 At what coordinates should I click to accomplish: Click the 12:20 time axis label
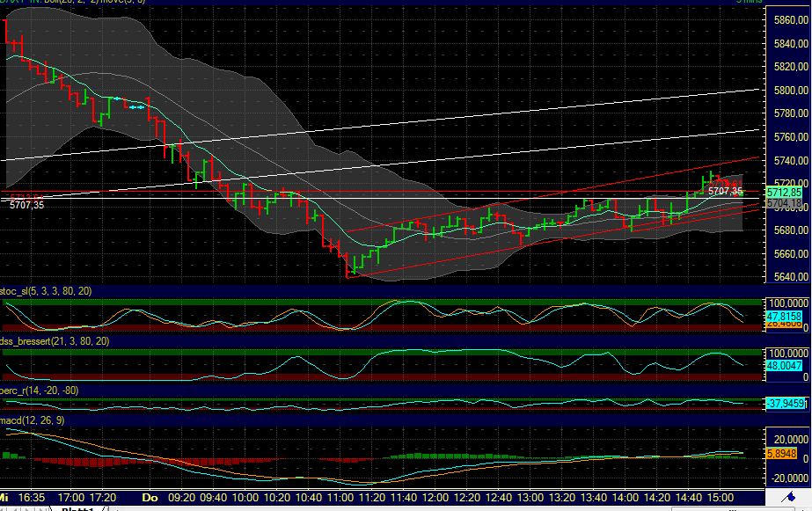[x=467, y=498]
